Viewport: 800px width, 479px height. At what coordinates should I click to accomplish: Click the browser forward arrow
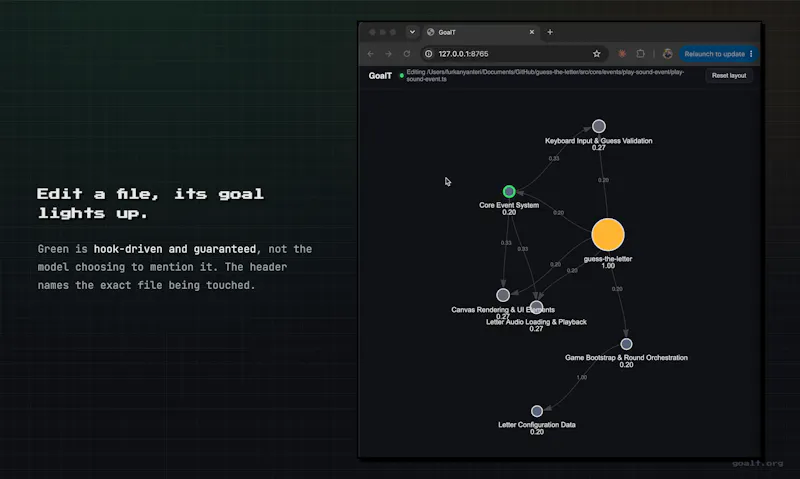pos(388,54)
